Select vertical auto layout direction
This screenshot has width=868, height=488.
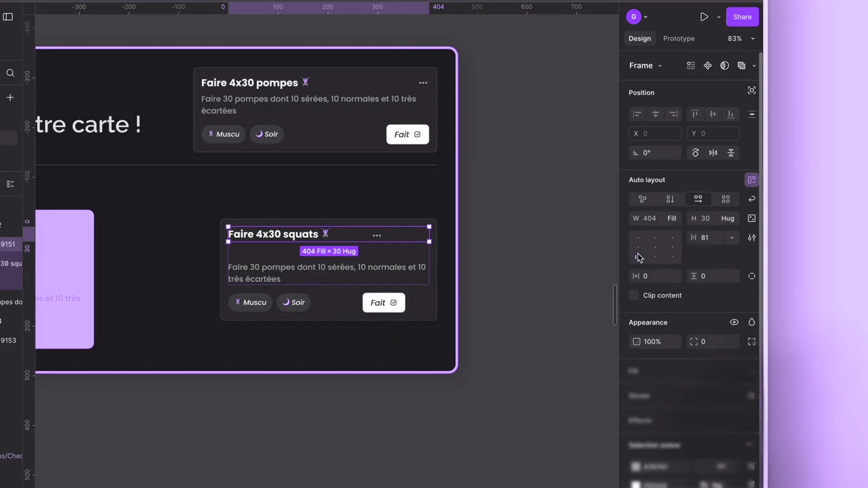[x=670, y=199]
